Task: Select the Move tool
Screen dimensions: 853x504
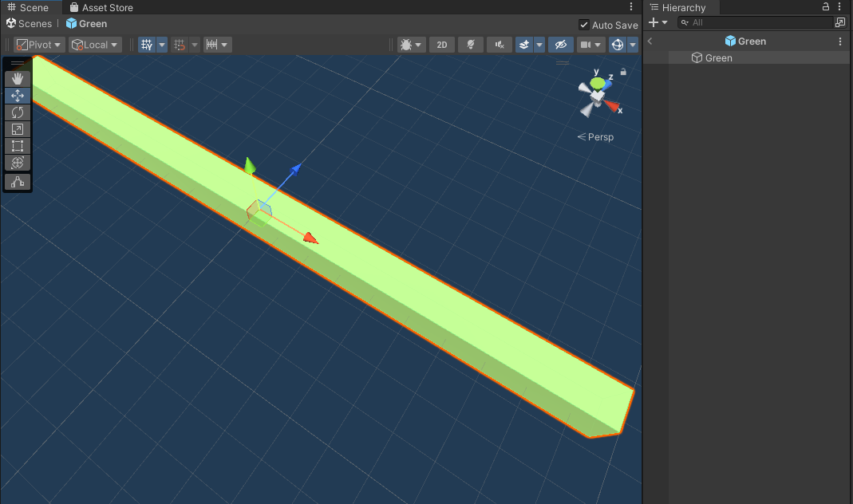Action: tap(18, 96)
